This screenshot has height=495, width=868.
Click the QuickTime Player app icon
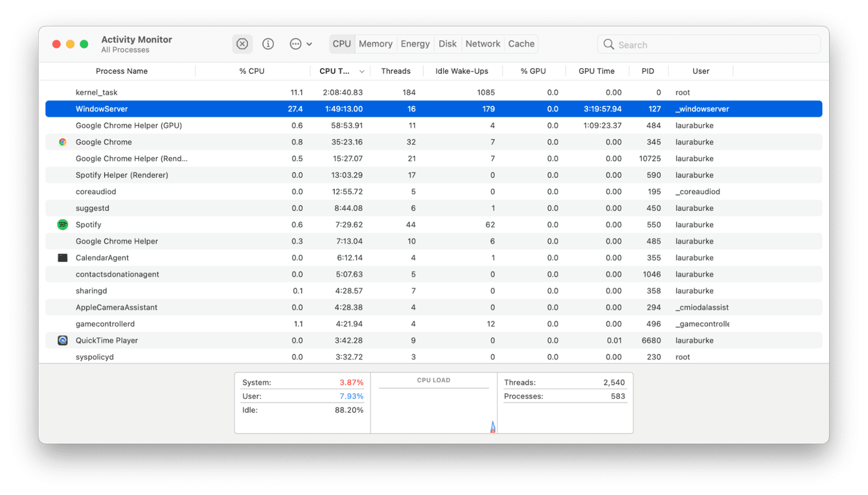(63, 340)
